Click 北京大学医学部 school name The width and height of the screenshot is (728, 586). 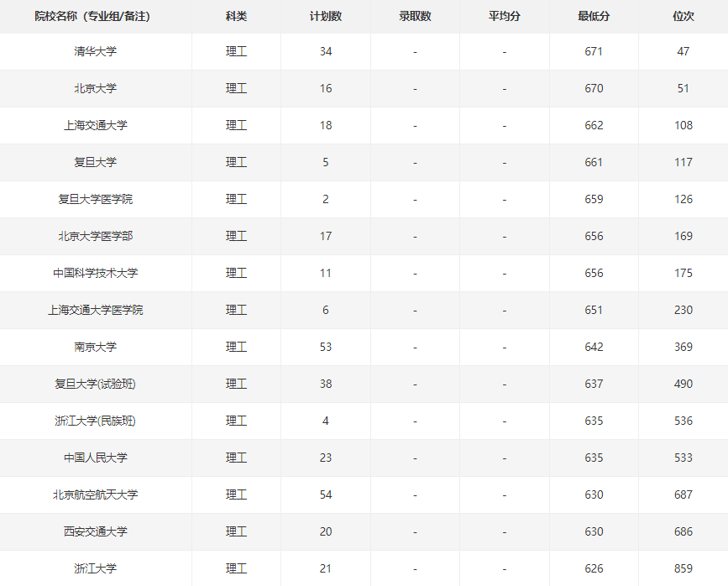(95, 236)
